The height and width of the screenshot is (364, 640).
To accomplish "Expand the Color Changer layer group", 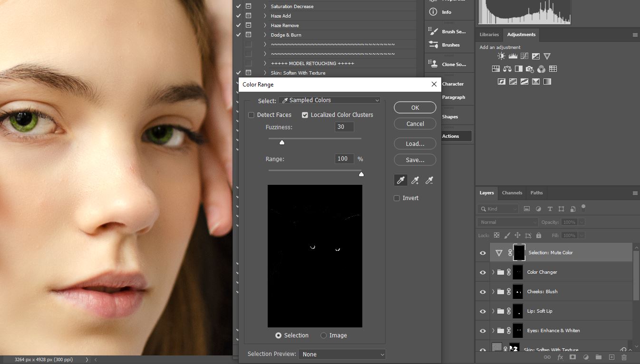I will click(x=493, y=272).
